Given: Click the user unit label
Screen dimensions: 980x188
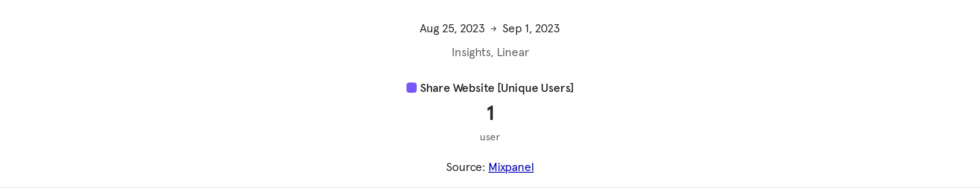Looking at the screenshot, I should 490,137.
